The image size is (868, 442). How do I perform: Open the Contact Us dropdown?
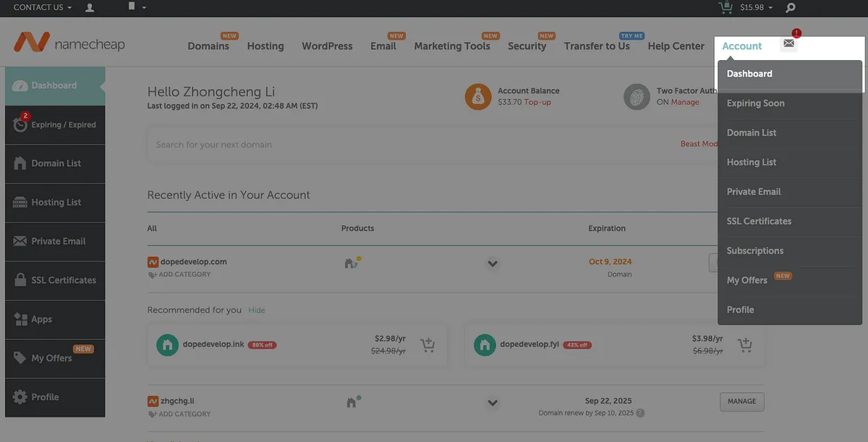(42, 7)
